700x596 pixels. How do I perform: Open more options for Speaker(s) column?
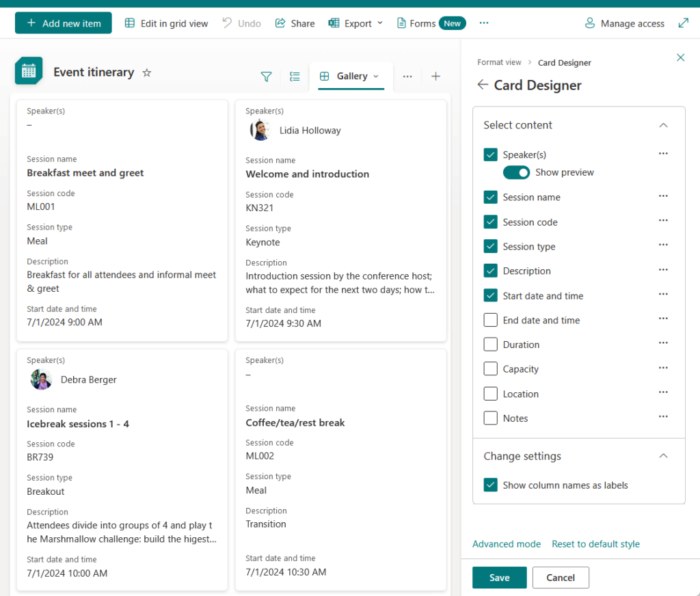coord(663,154)
